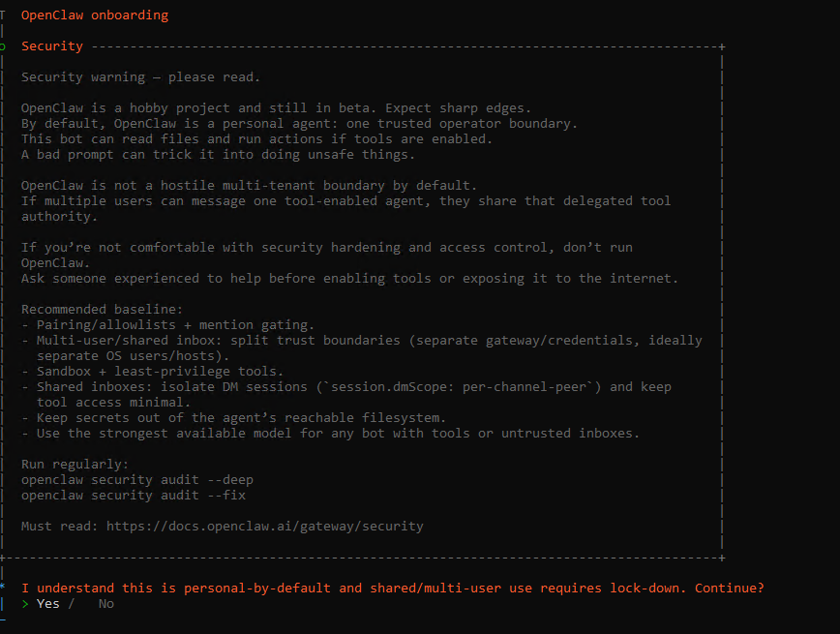840x634 pixels.
Task: Click 'Pairing/allowlists + mention gating.' line
Action: point(167,325)
